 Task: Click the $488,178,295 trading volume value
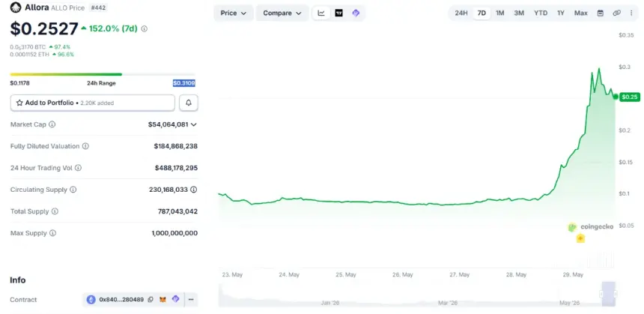[x=176, y=168]
